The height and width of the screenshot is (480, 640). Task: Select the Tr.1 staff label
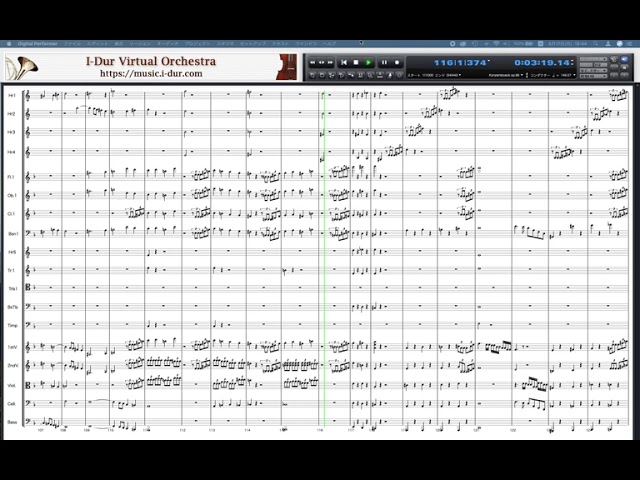[11, 270]
